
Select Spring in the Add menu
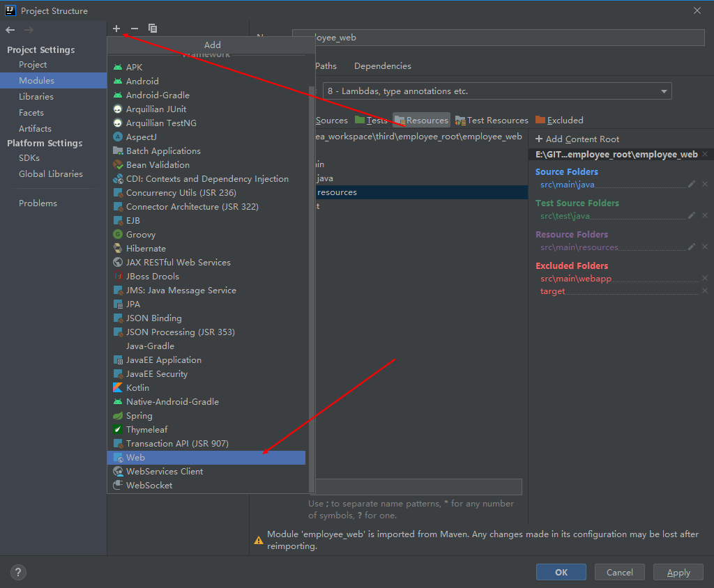pos(206,415)
